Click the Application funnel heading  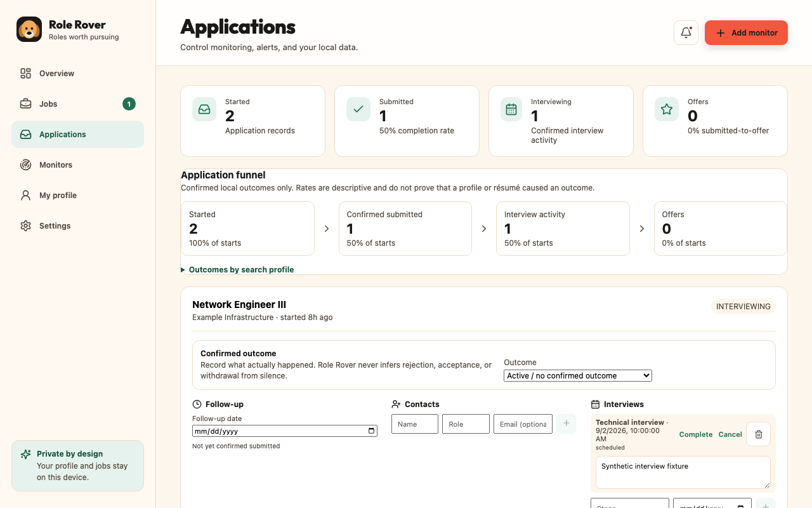click(223, 175)
